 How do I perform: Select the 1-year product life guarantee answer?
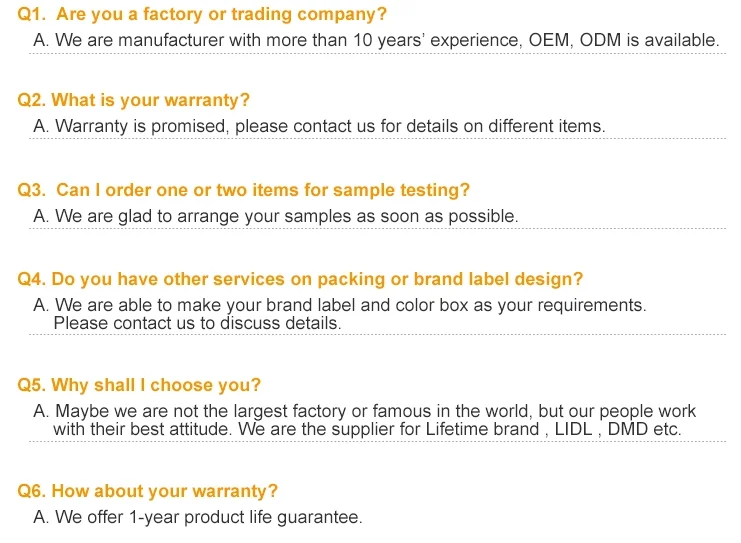point(197,517)
